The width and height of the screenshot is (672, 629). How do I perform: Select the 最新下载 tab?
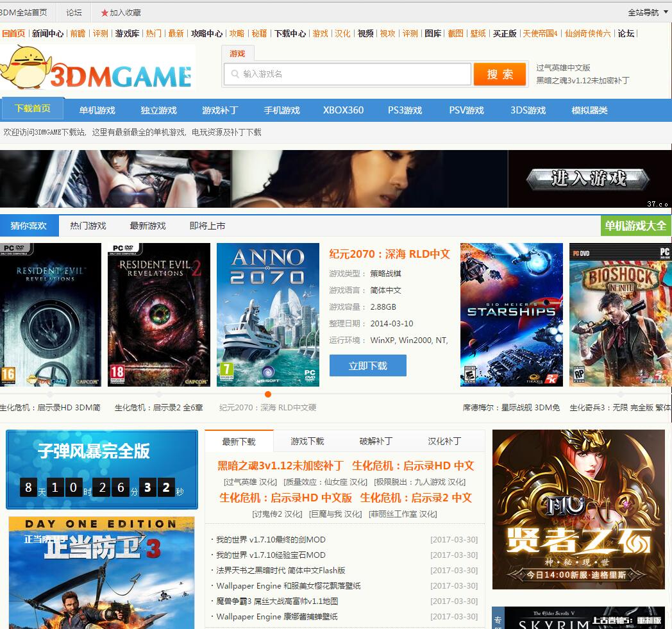239,441
